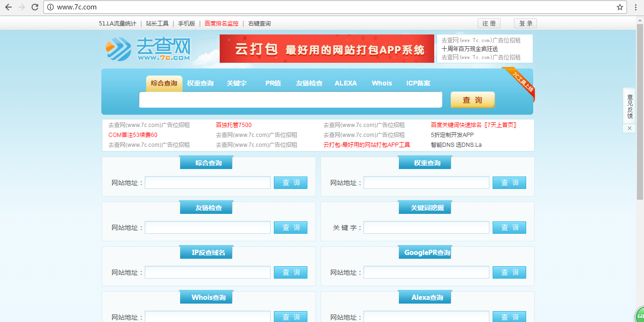Click 关键字 field under 关键词挖掘 panel
The height and width of the screenshot is (322, 644).
426,228
